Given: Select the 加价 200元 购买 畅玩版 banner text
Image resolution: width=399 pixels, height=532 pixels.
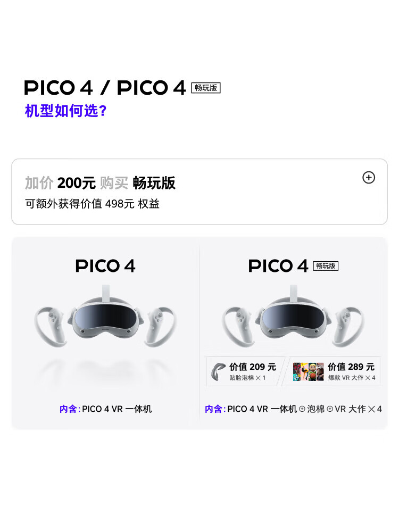Looking at the screenshot, I should (100, 183).
